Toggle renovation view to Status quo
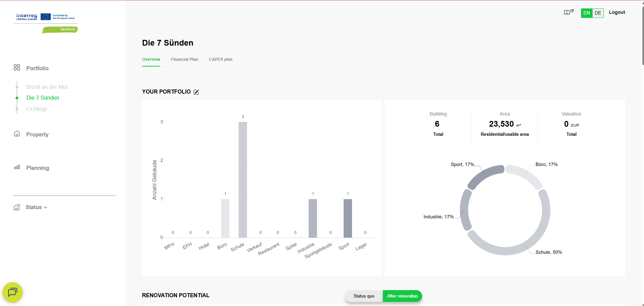The image size is (644, 306). point(364,296)
